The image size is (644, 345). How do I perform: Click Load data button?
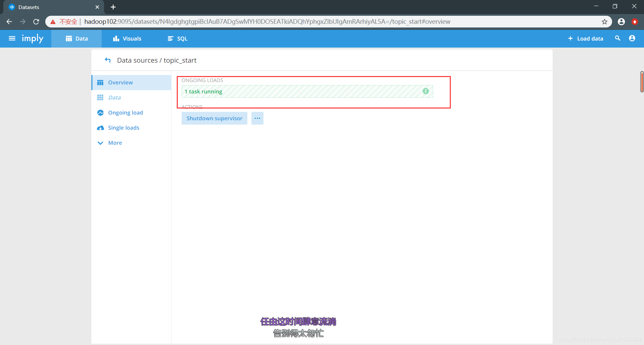point(585,39)
